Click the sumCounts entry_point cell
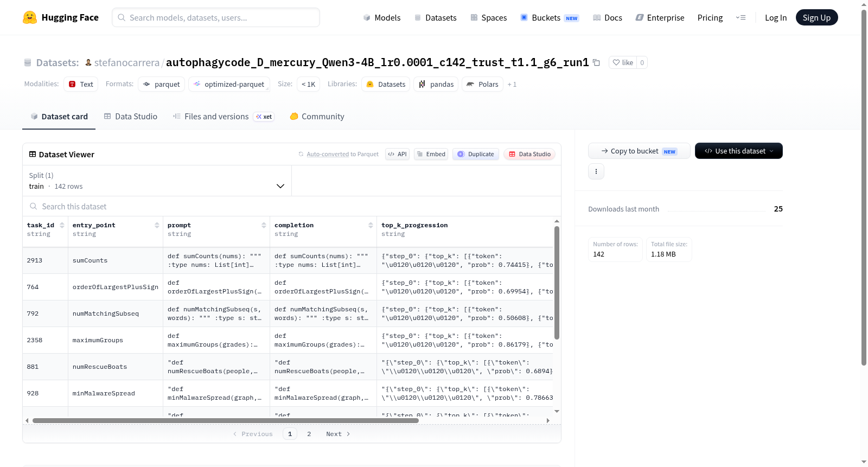The height and width of the screenshot is (467, 868). coord(116,260)
